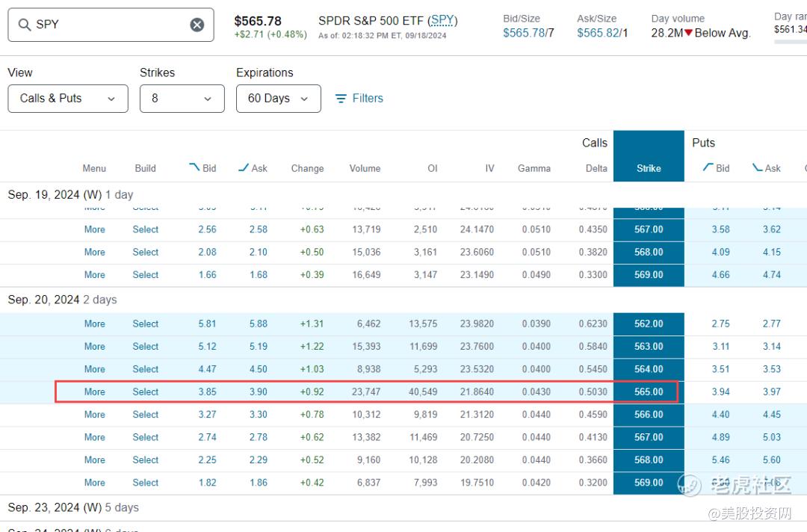This screenshot has height=532, width=807.
Task: Open the 60 Days expirations dropdown
Action: 279,99
